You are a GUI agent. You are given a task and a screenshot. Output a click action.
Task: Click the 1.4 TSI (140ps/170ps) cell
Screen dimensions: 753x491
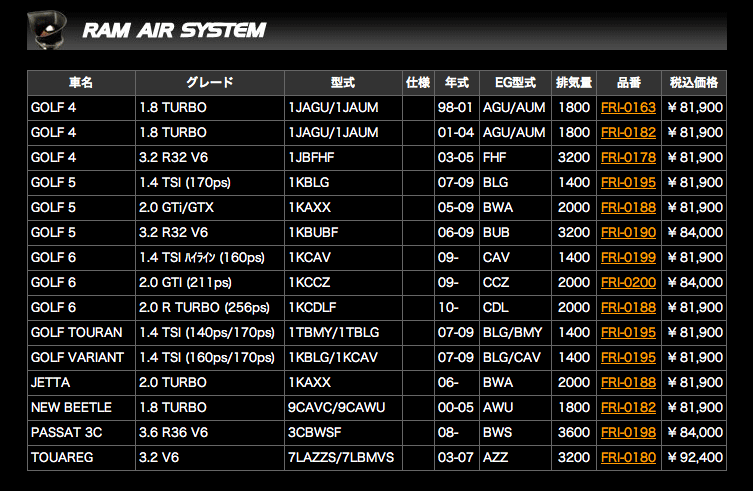coord(210,332)
